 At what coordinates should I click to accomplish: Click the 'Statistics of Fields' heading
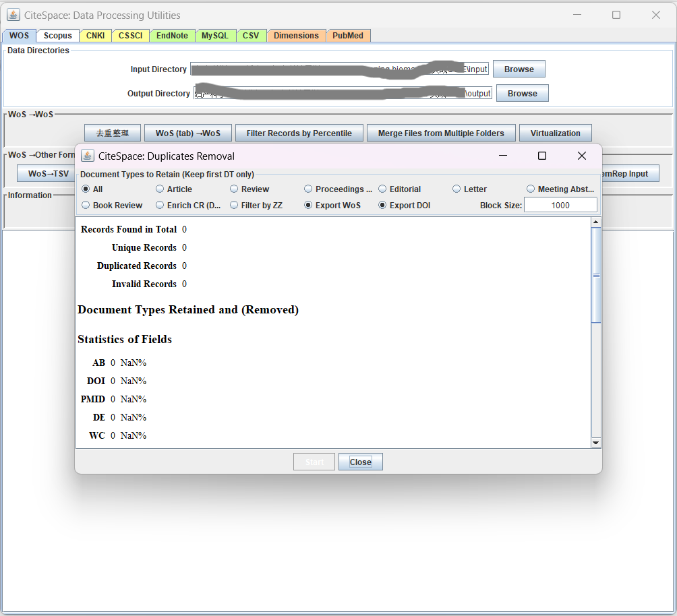click(x=125, y=339)
